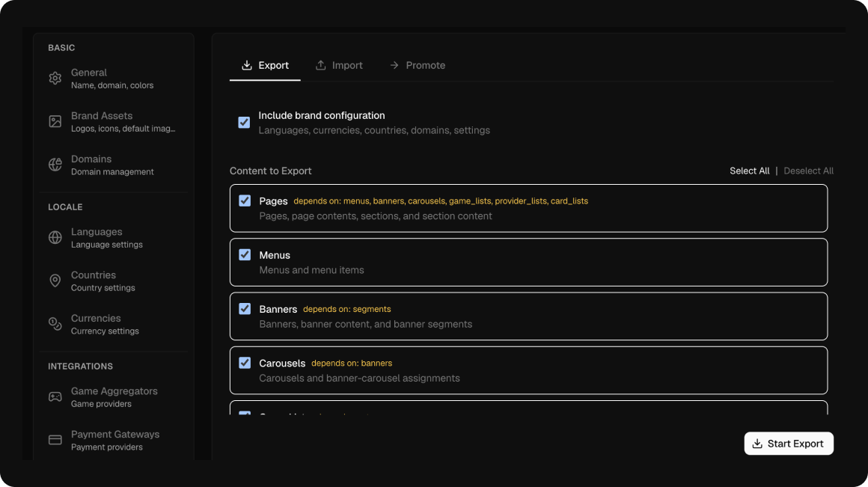Click the Brand Assets image icon

pyautogui.click(x=55, y=122)
